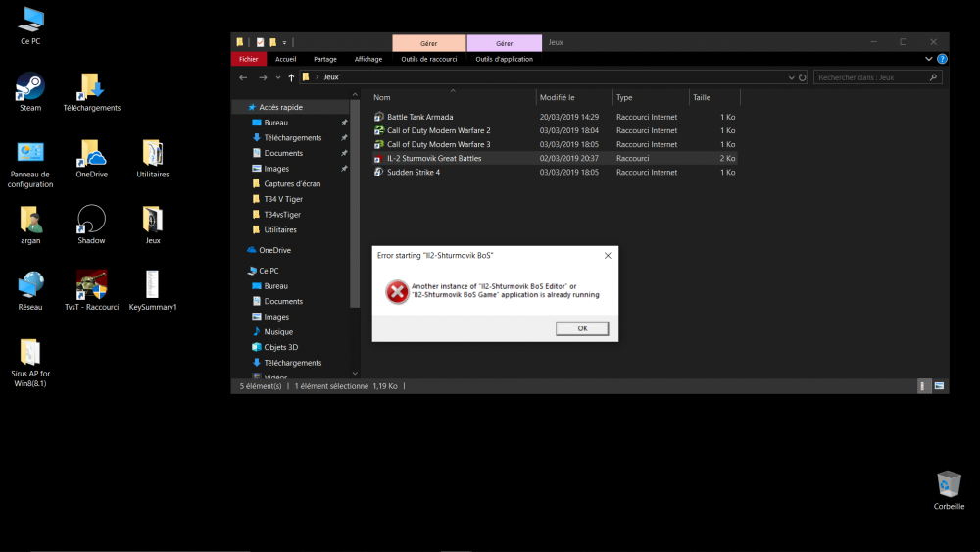Click the Properties quick access toolbar icon

pos(260,42)
